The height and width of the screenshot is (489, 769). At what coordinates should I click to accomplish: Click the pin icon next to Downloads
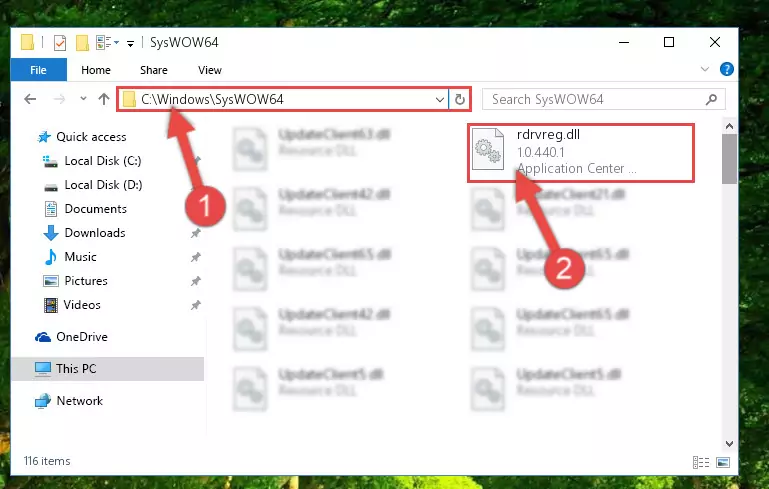click(196, 233)
